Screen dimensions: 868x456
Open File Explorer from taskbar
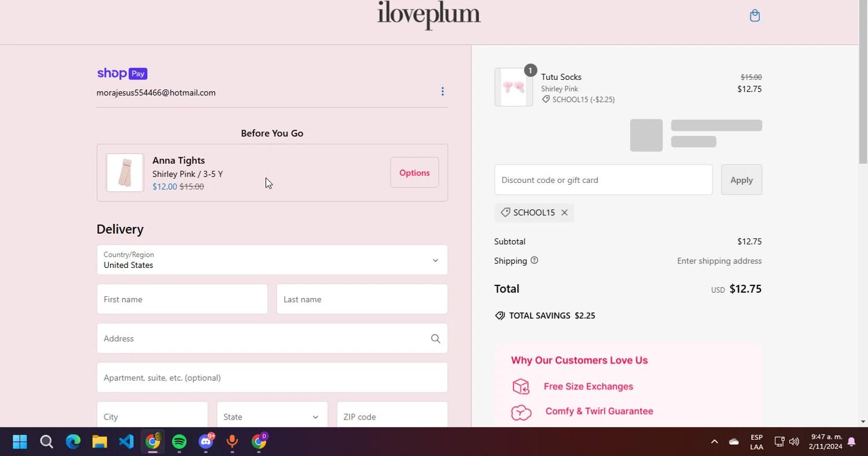pos(100,442)
